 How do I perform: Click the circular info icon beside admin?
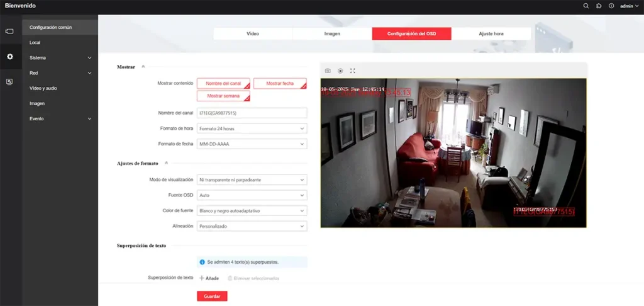610,6
